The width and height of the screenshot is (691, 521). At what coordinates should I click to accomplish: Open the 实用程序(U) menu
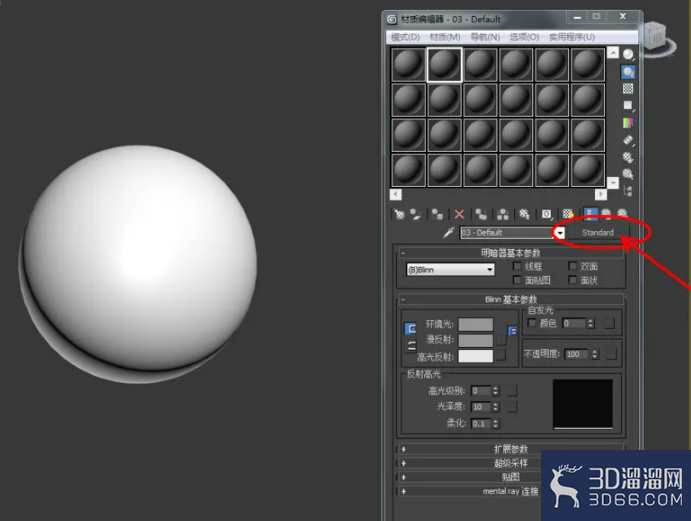click(x=572, y=37)
